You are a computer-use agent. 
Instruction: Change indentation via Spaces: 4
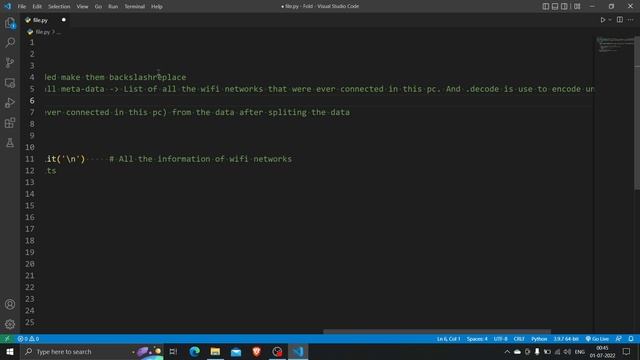click(x=477, y=339)
